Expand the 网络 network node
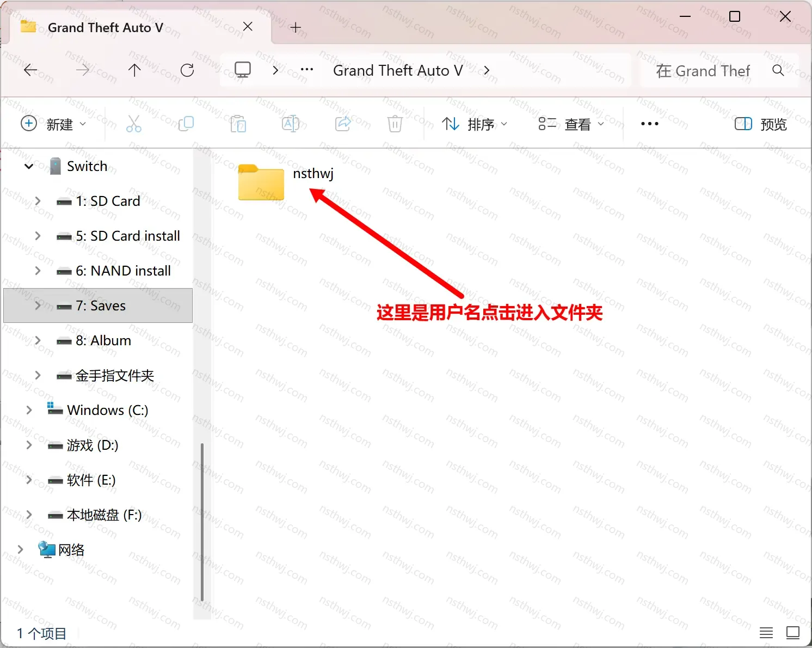Viewport: 812px width, 648px height. 20,549
